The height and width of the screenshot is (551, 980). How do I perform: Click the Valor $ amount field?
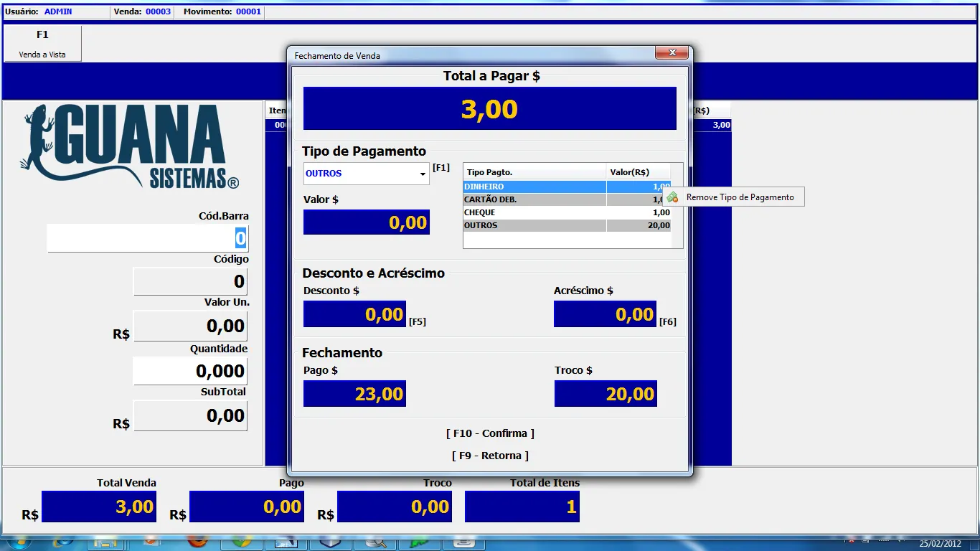click(367, 222)
